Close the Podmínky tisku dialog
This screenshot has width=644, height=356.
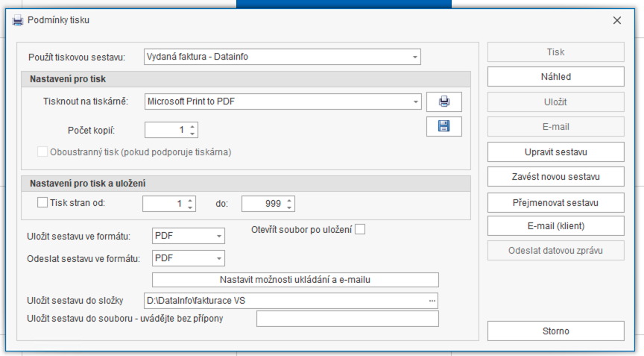[x=617, y=20]
